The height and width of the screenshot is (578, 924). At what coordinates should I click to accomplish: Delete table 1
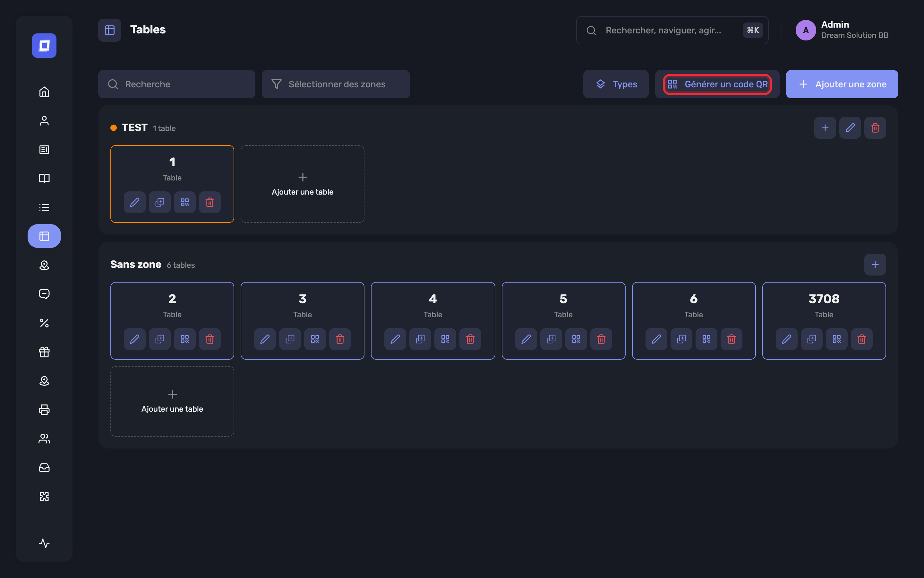pyautogui.click(x=210, y=202)
